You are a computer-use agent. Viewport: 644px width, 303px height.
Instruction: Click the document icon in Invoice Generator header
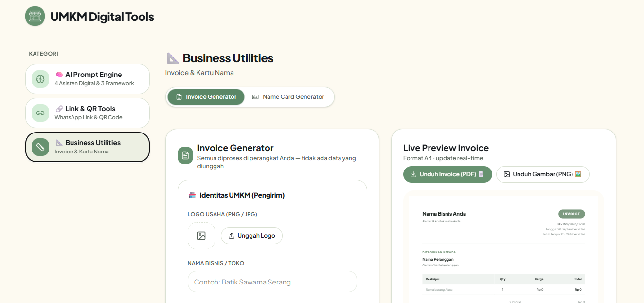[x=185, y=155]
